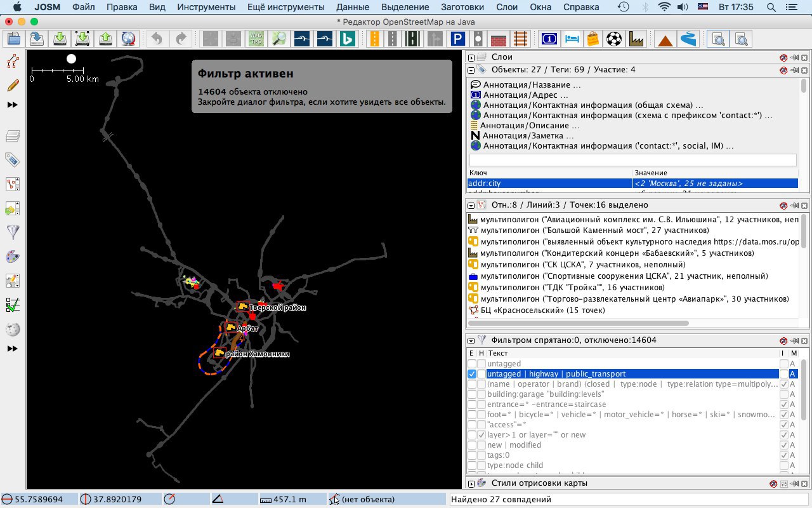
Task: Select the brick wall preset icon
Action: [499, 39]
